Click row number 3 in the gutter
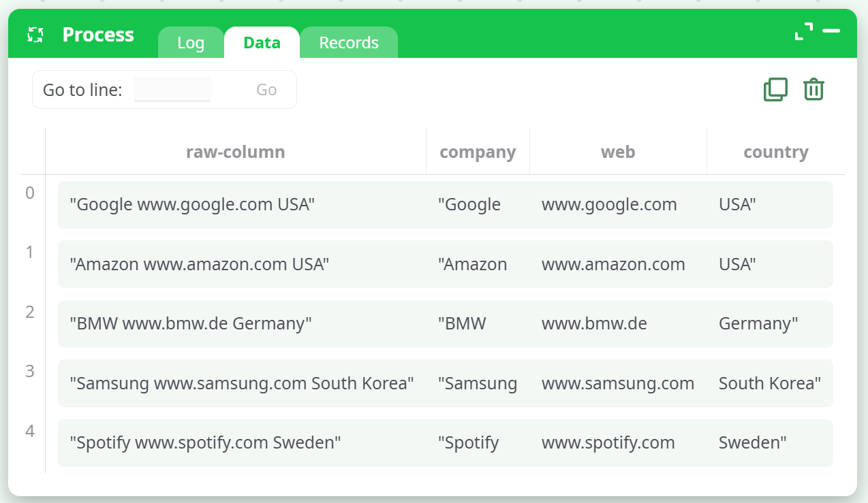868x503 pixels. [29, 372]
